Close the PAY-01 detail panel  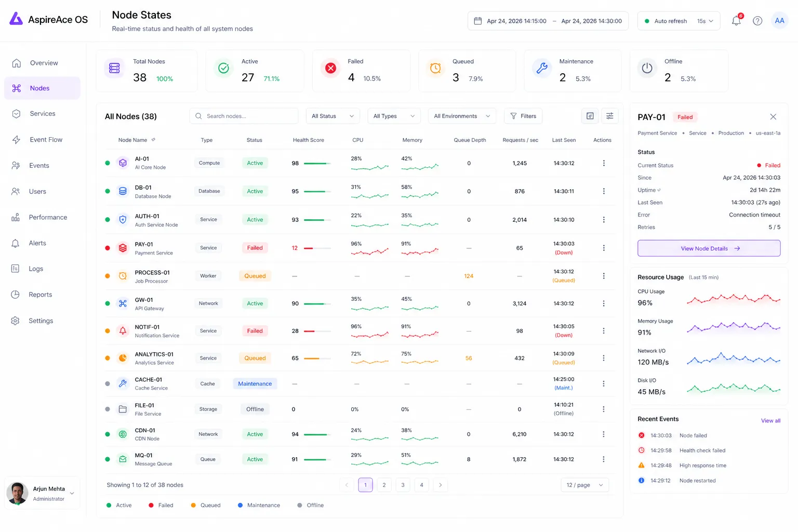pyautogui.click(x=773, y=117)
